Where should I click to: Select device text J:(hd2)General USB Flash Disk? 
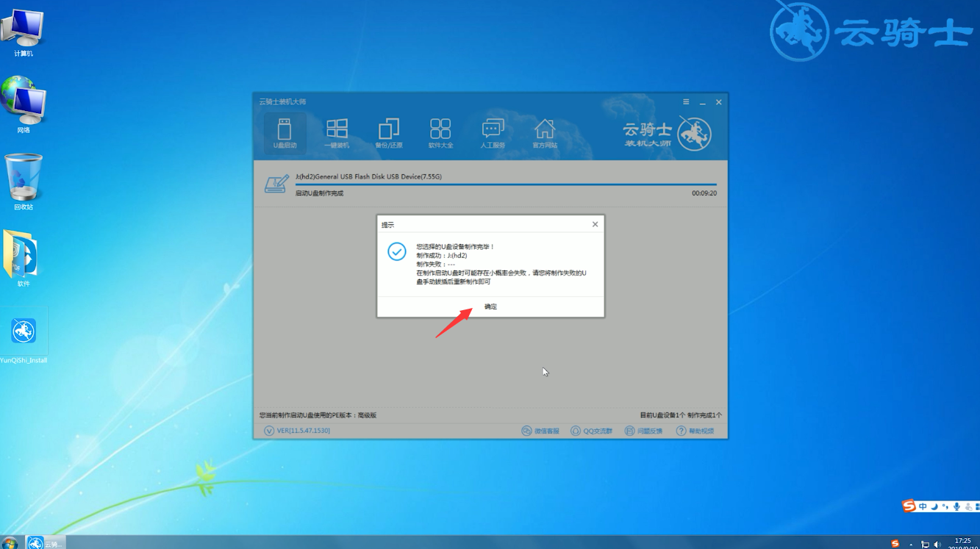(x=368, y=176)
